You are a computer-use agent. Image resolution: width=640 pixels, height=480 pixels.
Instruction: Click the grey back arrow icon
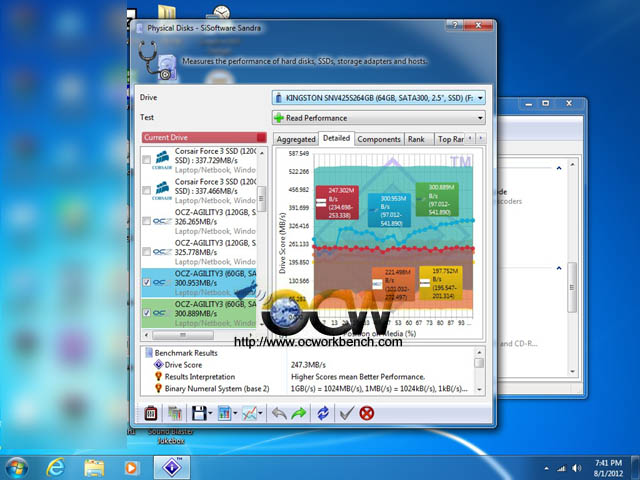click(279, 413)
